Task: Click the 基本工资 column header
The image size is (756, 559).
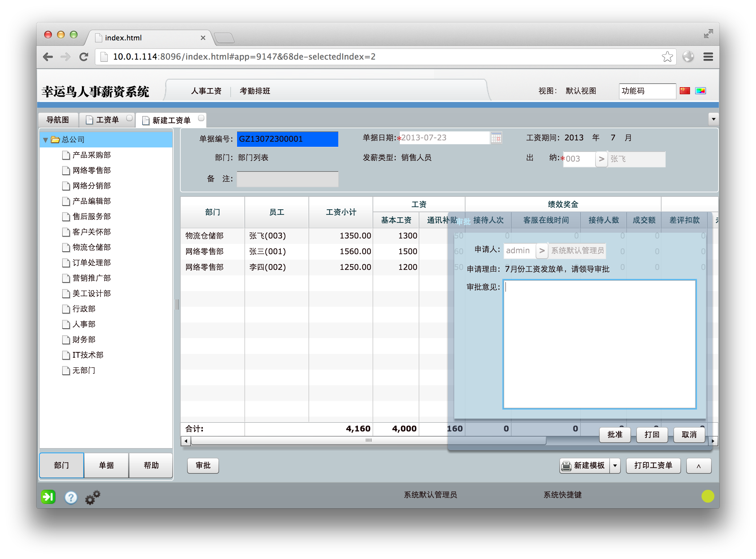Action: [396, 221]
